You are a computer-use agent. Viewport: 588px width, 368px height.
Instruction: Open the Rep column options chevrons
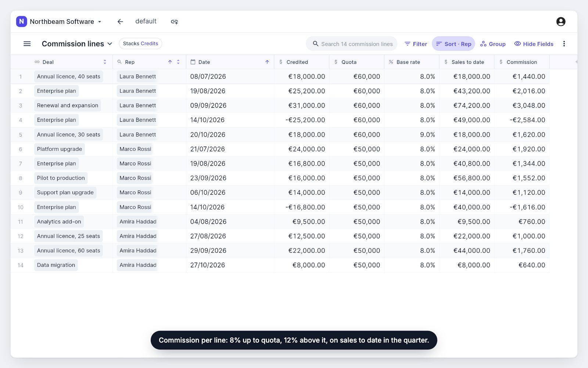pos(178,62)
